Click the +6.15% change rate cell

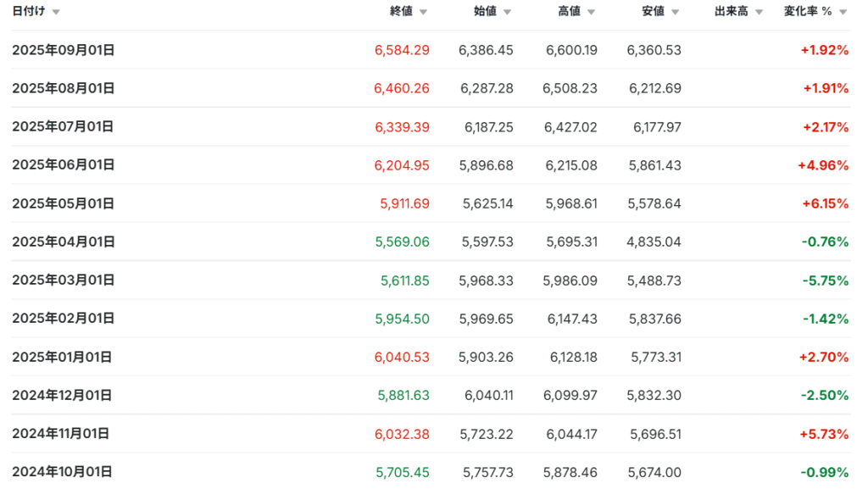click(825, 203)
